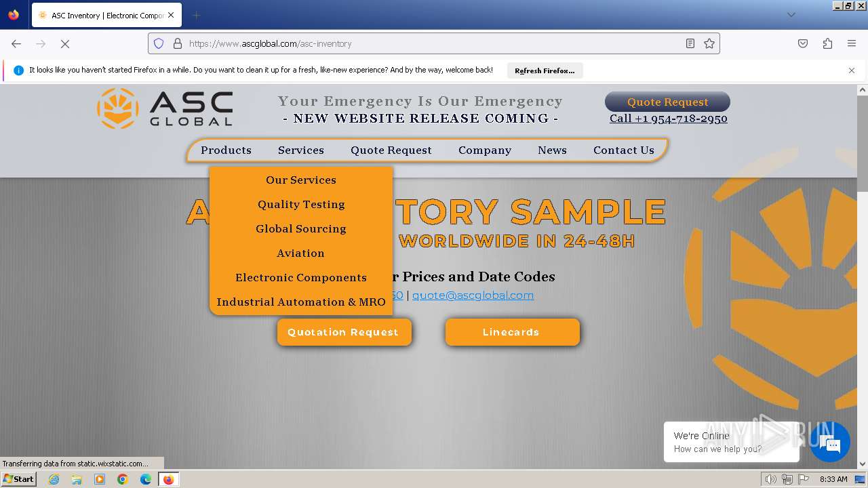Launch Chrome from the taskbar
Viewport: 868px width, 488px height.
[x=123, y=479]
